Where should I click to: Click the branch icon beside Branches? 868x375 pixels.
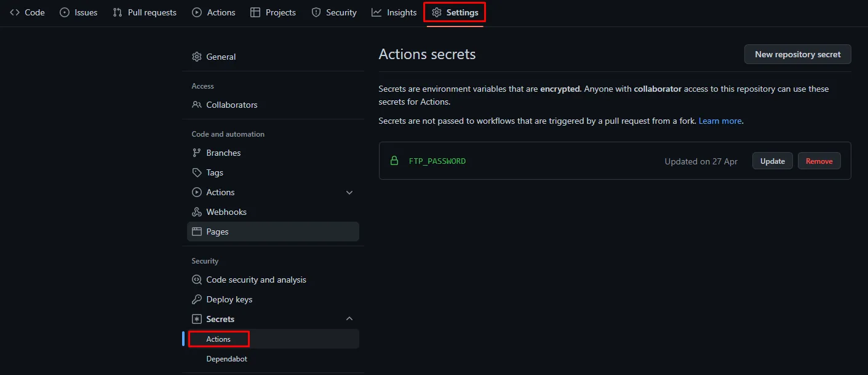click(x=197, y=153)
